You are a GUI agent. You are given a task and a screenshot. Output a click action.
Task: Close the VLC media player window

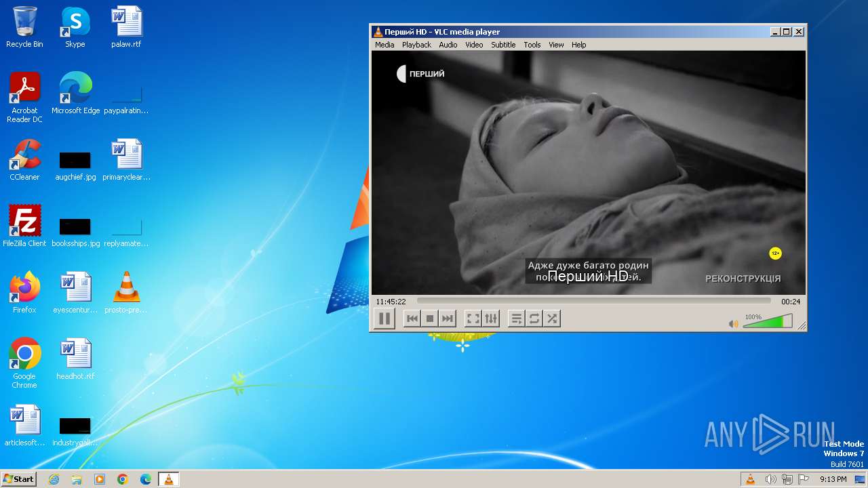click(799, 32)
